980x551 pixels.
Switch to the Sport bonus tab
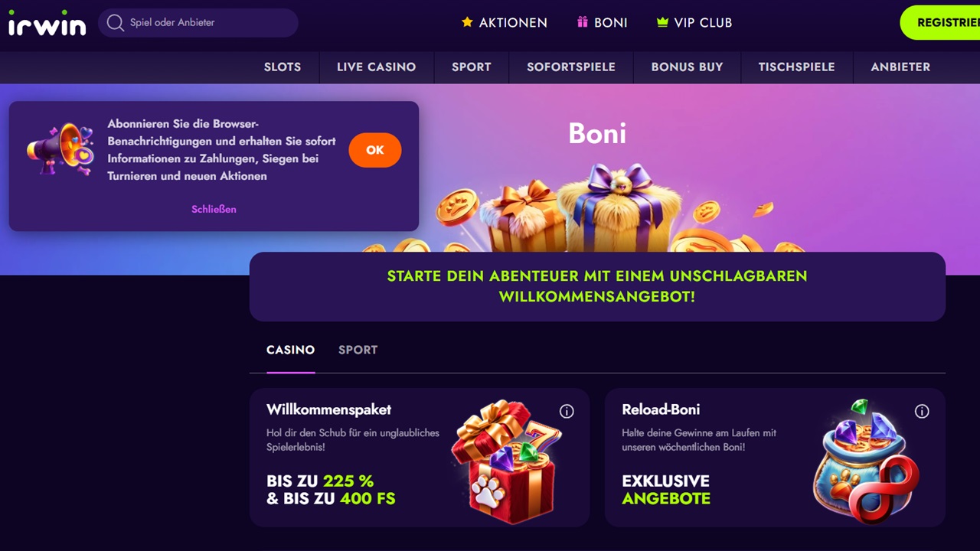coord(358,350)
